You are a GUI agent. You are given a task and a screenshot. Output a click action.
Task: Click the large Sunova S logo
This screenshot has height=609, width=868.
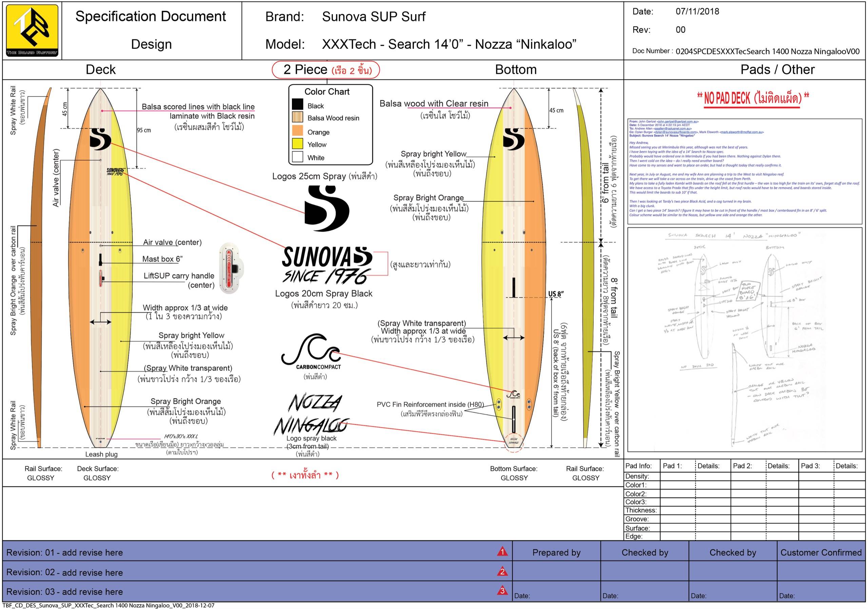(326, 208)
